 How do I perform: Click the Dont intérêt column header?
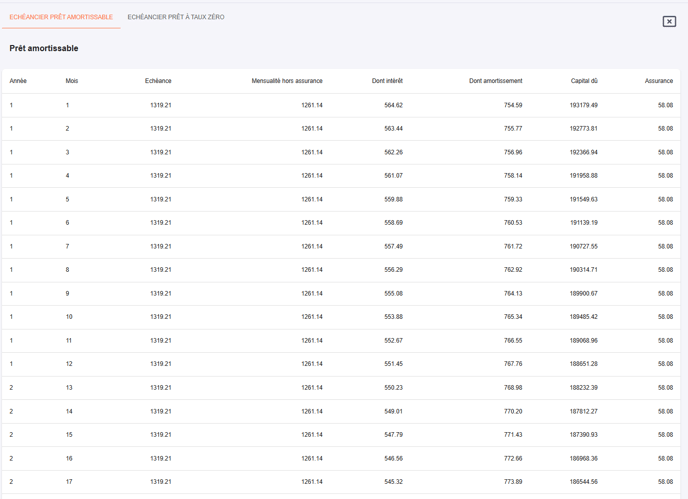(387, 81)
